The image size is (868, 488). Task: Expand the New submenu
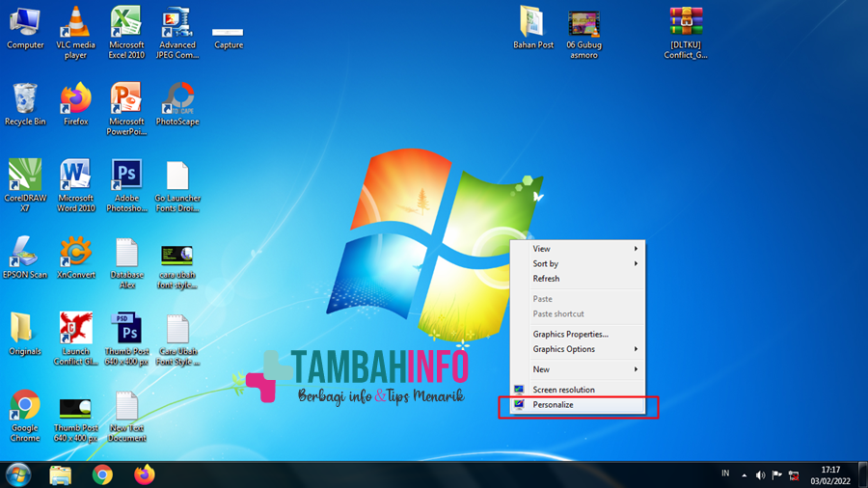(578, 369)
